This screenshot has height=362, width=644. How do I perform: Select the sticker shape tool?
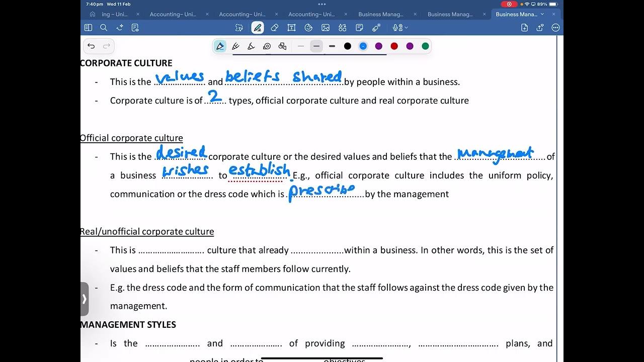click(308, 28)
